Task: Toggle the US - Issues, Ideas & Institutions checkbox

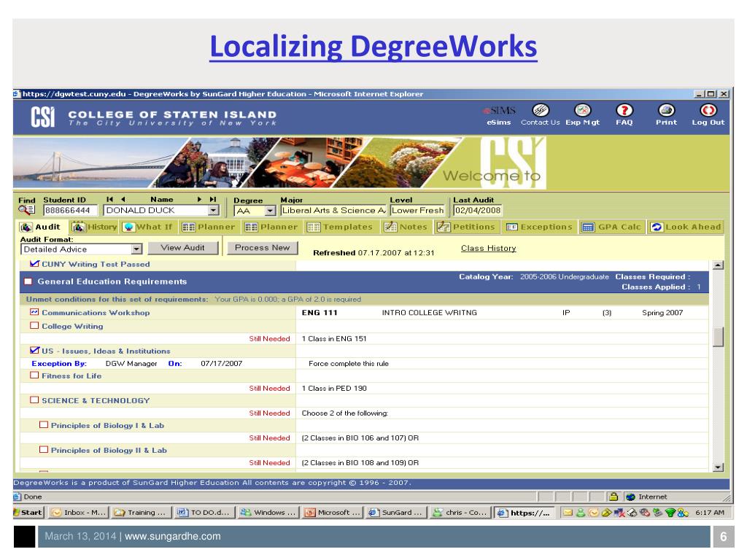Action: coord(34,351)
